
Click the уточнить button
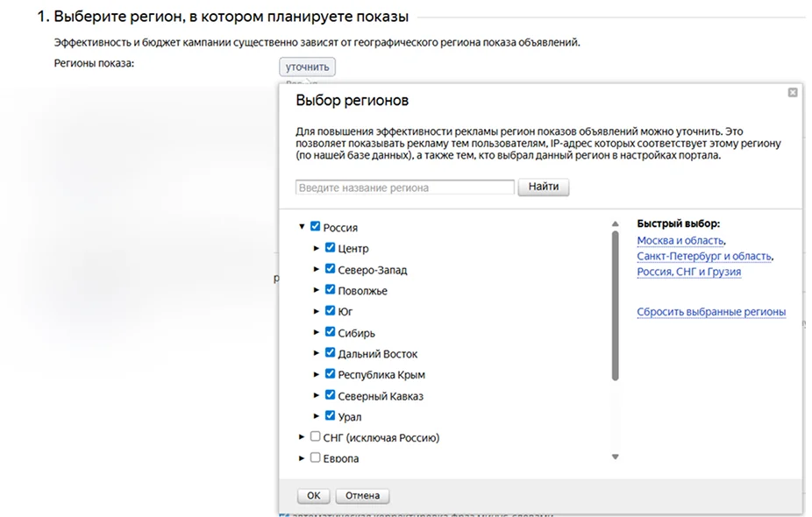[307, 67]
